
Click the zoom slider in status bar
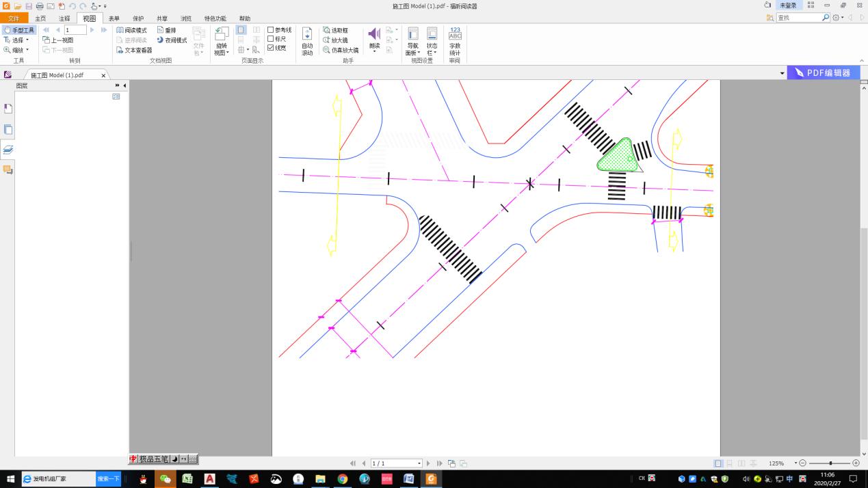[830, 463]
